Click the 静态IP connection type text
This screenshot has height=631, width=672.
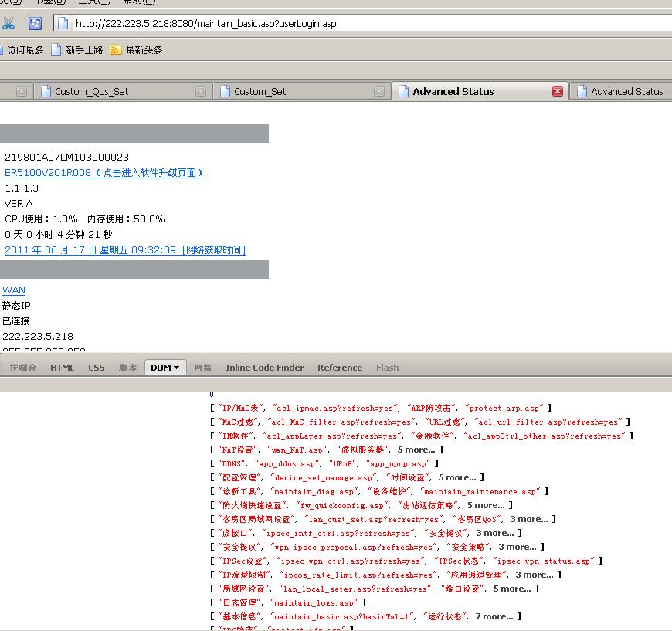click(x=16, y=306)
